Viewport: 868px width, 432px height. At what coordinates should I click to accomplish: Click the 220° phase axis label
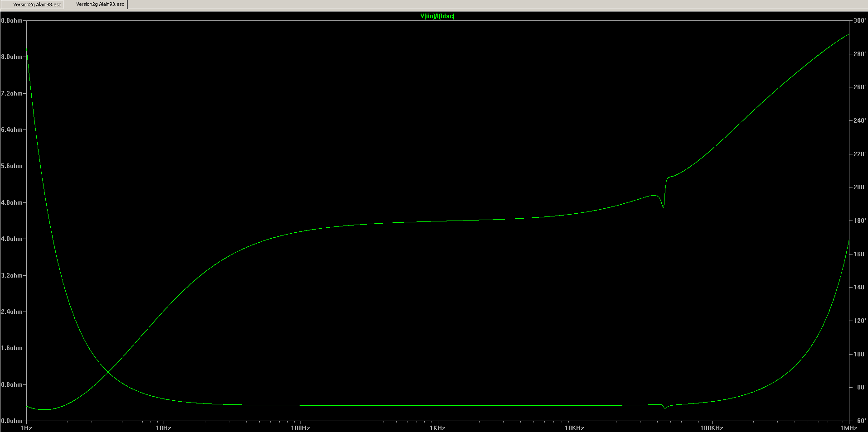860,154
